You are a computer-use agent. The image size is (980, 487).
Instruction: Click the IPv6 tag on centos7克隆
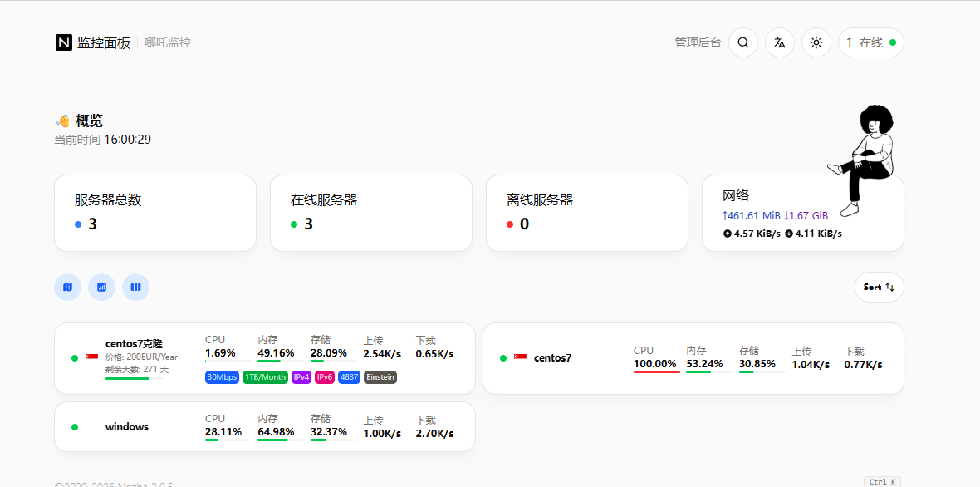point(325,377)
